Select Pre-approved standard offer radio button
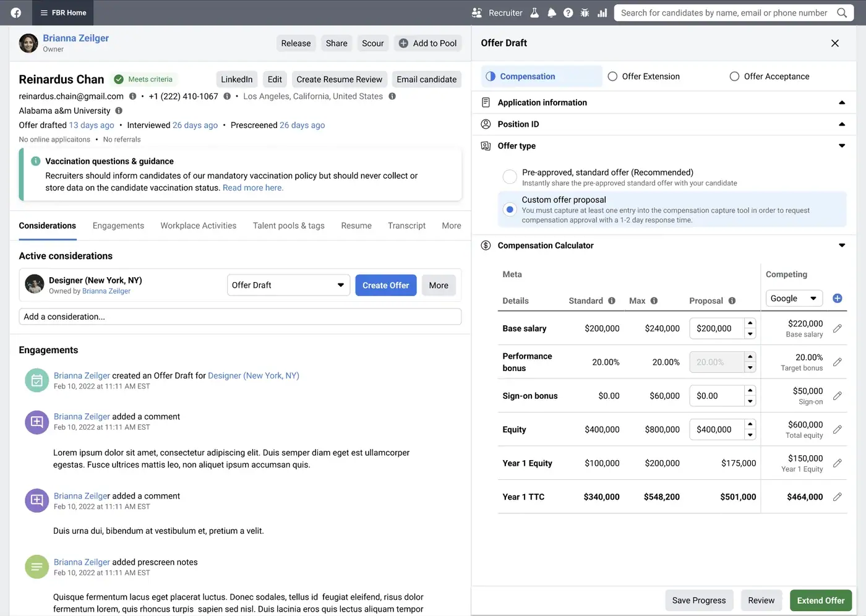The width and height of the screenshot is (866, 616). click(x=510, y=177)
